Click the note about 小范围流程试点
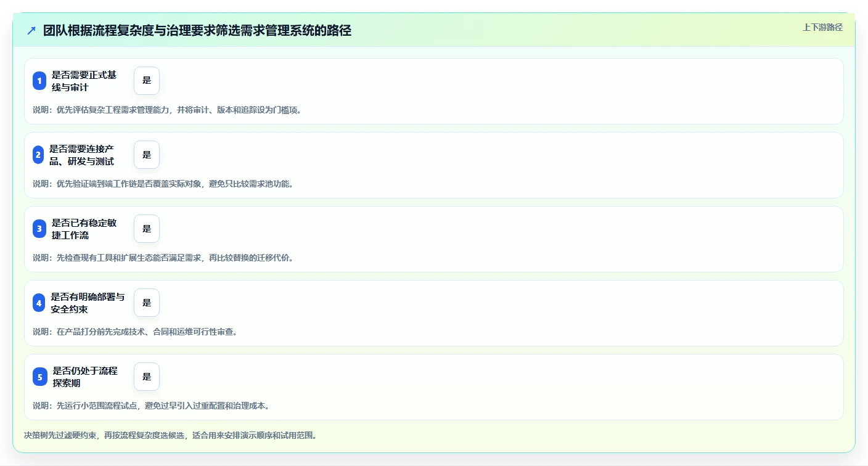The image size is (868, 466). click(x=150, y=406)
